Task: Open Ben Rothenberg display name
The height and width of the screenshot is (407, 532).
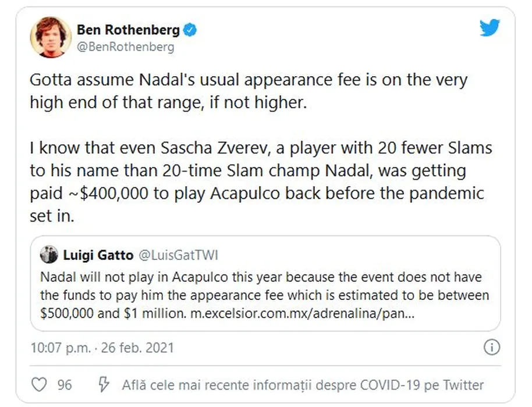Action: [128, 29]
